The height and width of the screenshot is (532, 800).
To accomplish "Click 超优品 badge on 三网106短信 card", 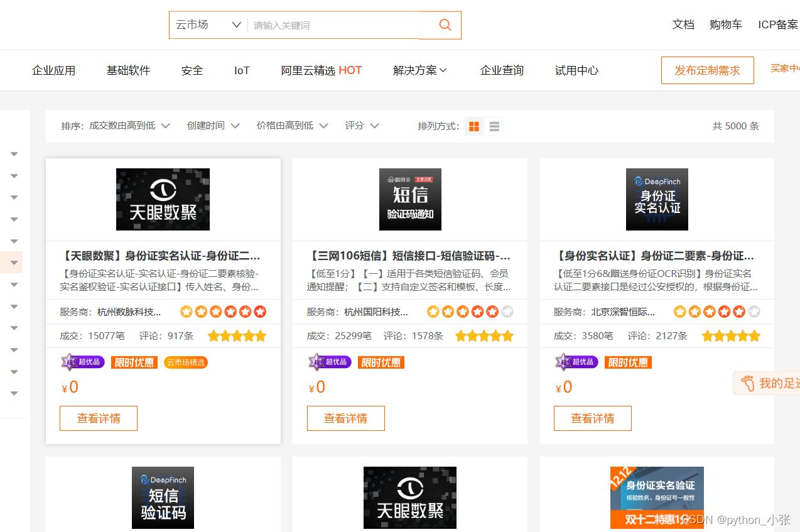I will pos(330,362).
